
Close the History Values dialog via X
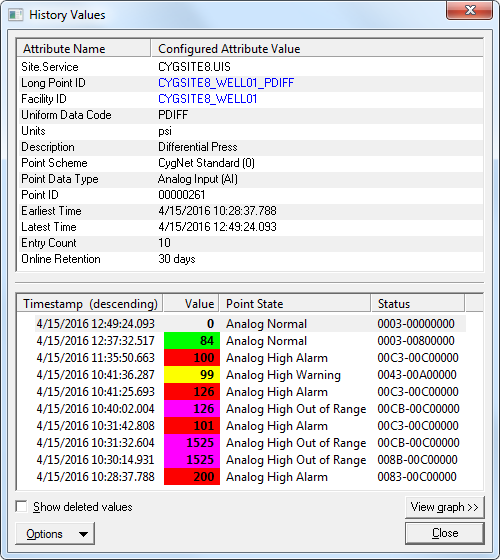(470, 10)
